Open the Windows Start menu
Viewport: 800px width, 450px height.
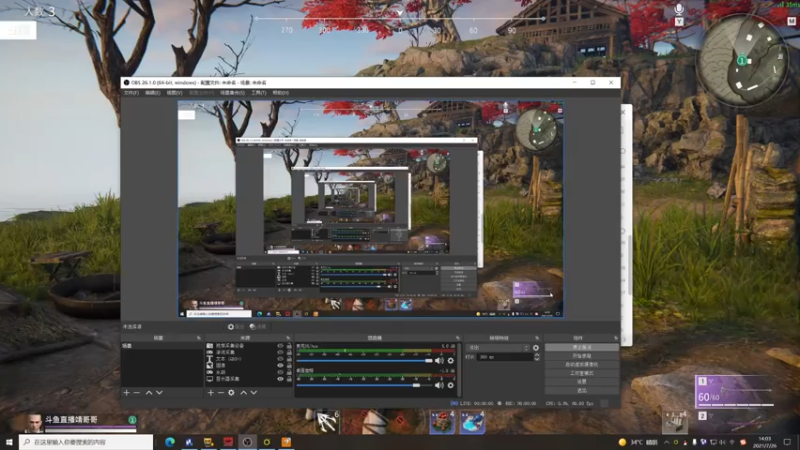coord(9,442)
